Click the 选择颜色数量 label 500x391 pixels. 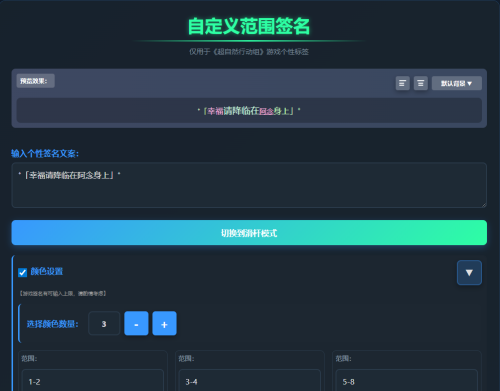pyautogui.click(x=53, y=324)
